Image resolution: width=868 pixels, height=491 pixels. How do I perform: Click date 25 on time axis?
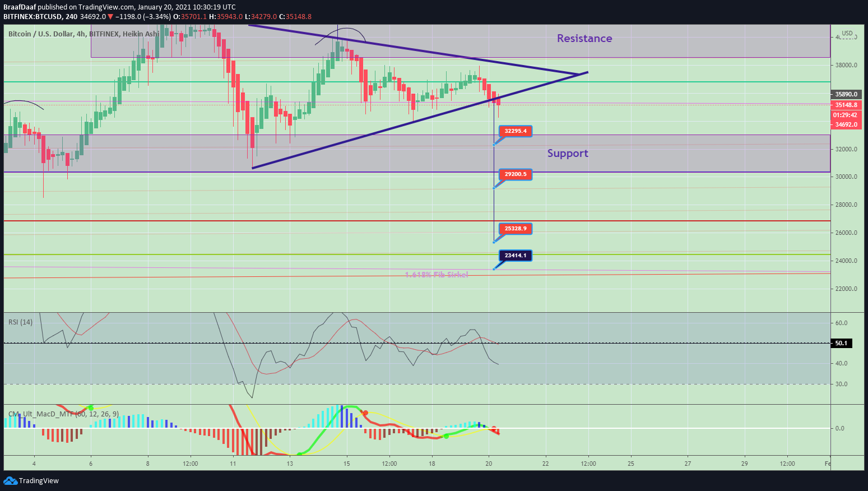(x=630, y=464)
